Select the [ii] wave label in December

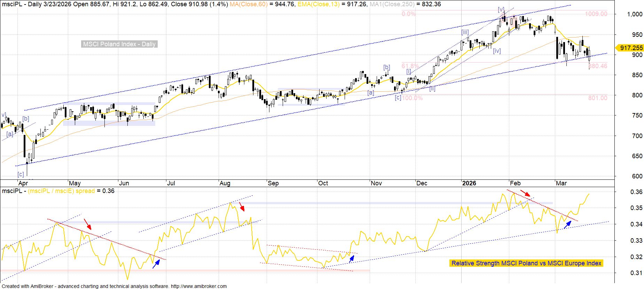(x=432, y=88)
